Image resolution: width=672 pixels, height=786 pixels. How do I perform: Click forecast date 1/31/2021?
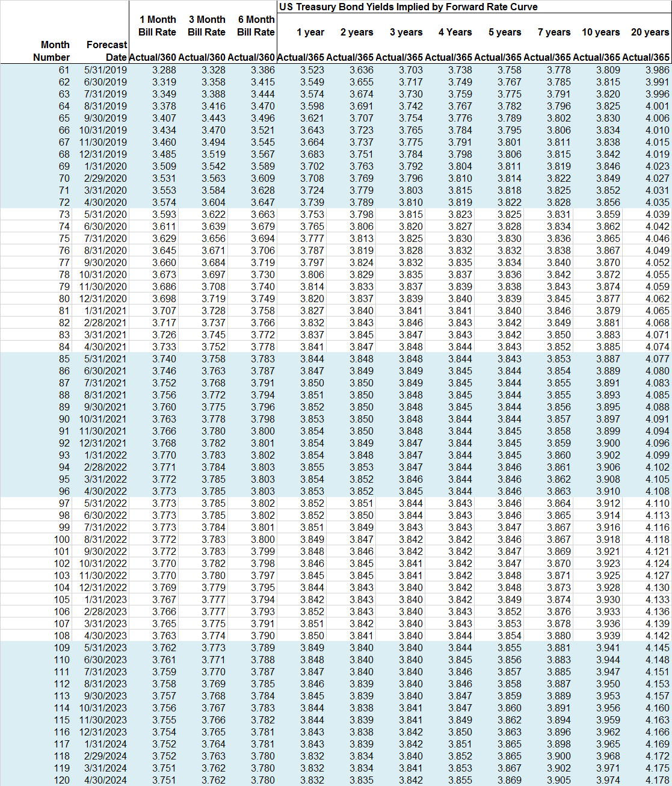coord(105,311)
